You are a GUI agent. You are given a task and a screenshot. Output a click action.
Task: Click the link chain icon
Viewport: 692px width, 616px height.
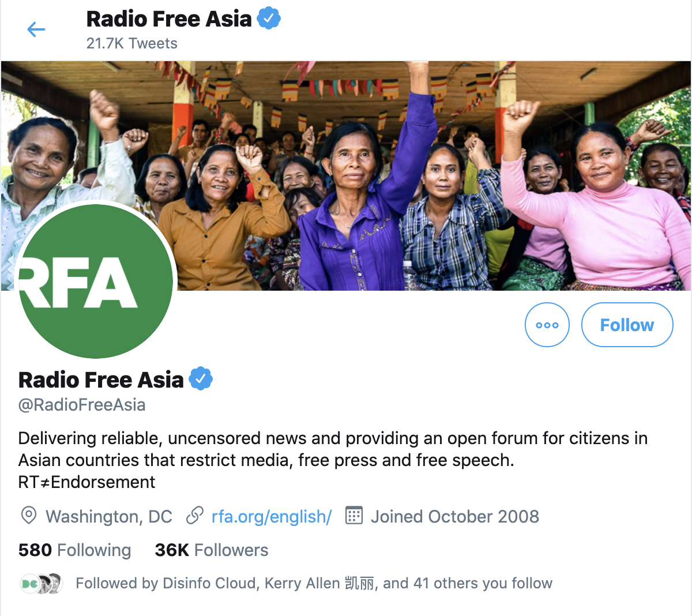pos(195,516)
